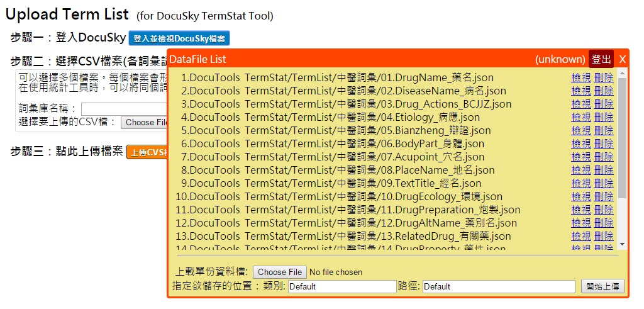Screen dimensions: 644x309
Task: View file 11.DrugPreparation_炮製.json via 檢視
Action: (x=580, y=210)
